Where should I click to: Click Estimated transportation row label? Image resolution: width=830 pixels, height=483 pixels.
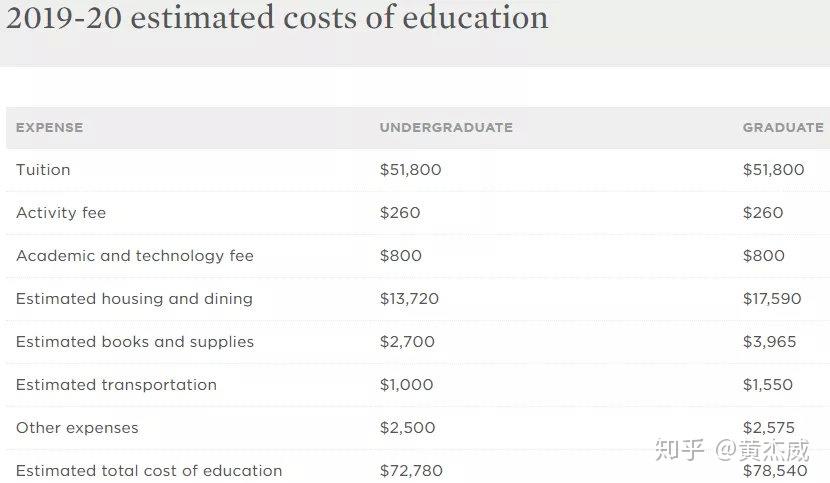(x=116, y=385)
